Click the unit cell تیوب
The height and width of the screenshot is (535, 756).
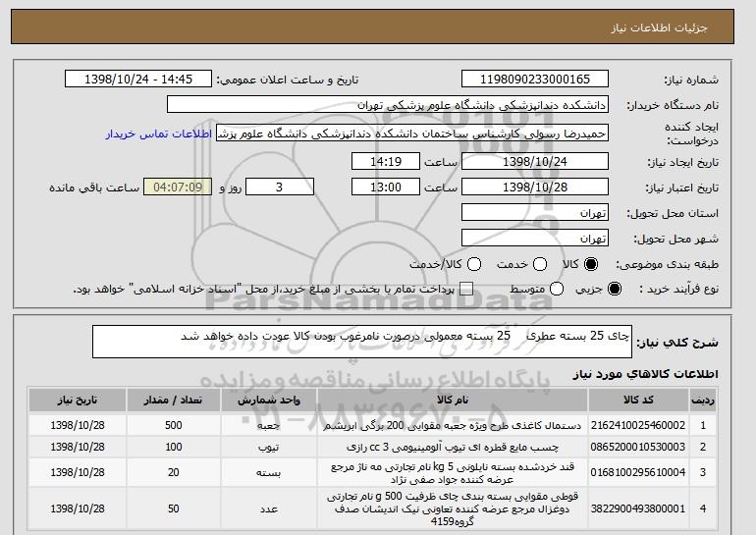coord(269,448)
